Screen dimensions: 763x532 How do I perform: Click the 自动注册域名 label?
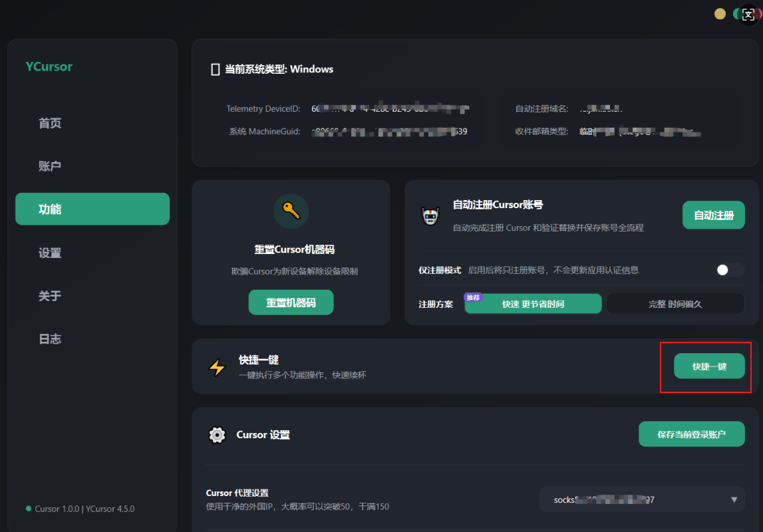pyautogui.click(x=541, y=109)
